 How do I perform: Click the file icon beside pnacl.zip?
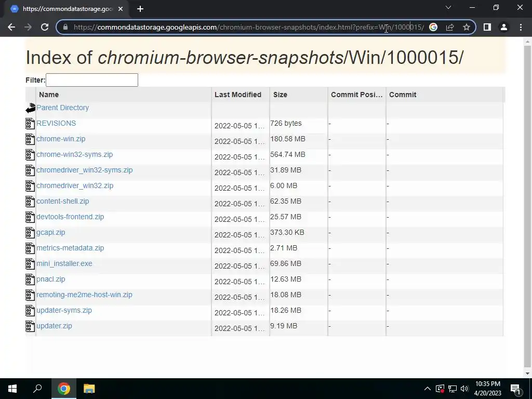pos(30,280)
